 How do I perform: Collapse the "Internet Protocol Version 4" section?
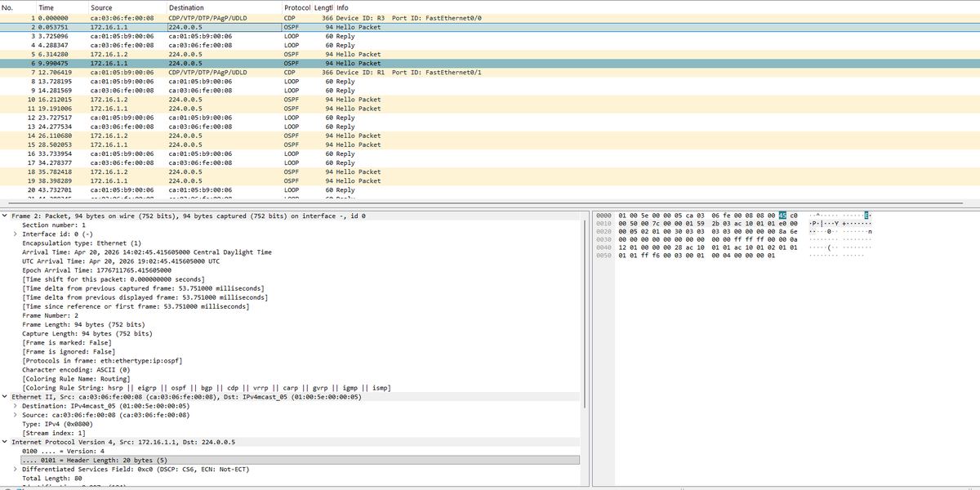coord(7,442)
